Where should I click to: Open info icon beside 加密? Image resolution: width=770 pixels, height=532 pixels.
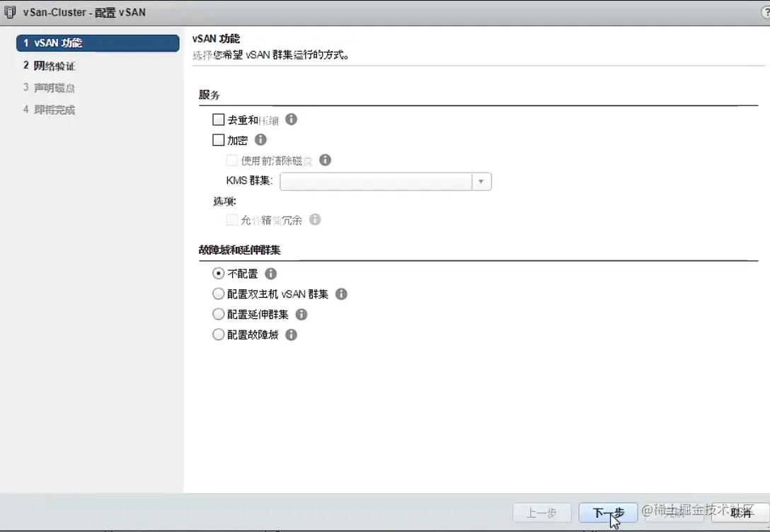pos(260,140)
